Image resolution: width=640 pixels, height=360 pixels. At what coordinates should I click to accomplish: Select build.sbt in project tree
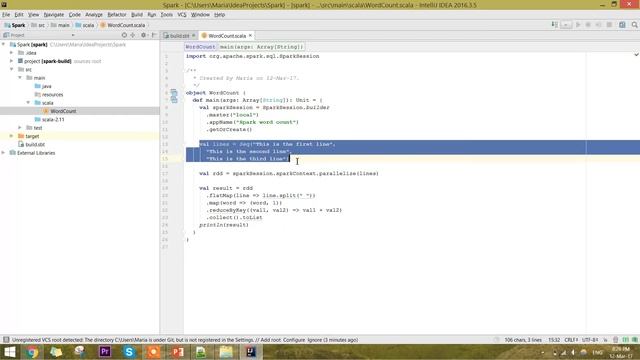[x=31, y=144]
